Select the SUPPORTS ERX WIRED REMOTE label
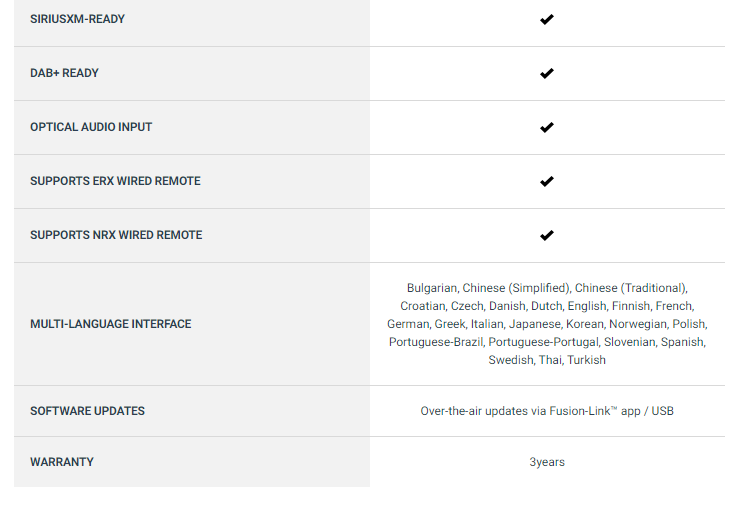Viewport: 748px width, 506px height. pyautogui.click(x=115, y=181)
